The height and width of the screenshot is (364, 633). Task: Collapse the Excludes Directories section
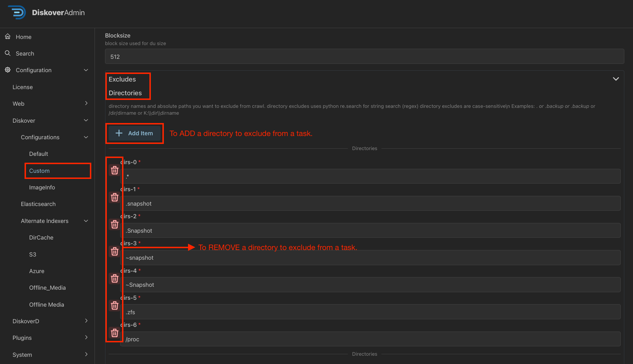[x=616, y=79]
